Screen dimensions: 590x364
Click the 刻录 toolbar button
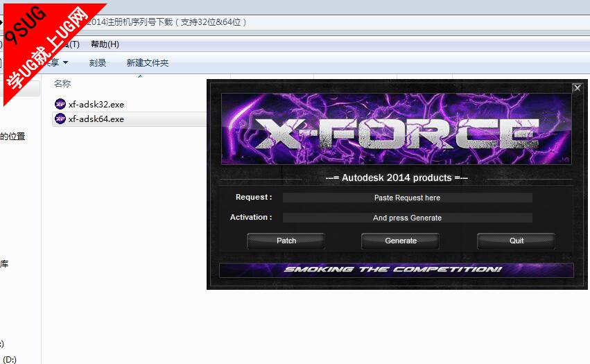[x=98, y=63]
